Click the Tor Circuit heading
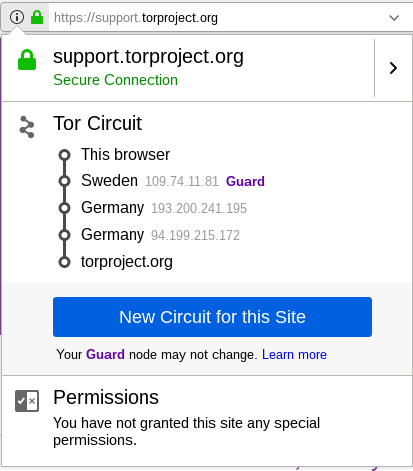 coord(97,123)
